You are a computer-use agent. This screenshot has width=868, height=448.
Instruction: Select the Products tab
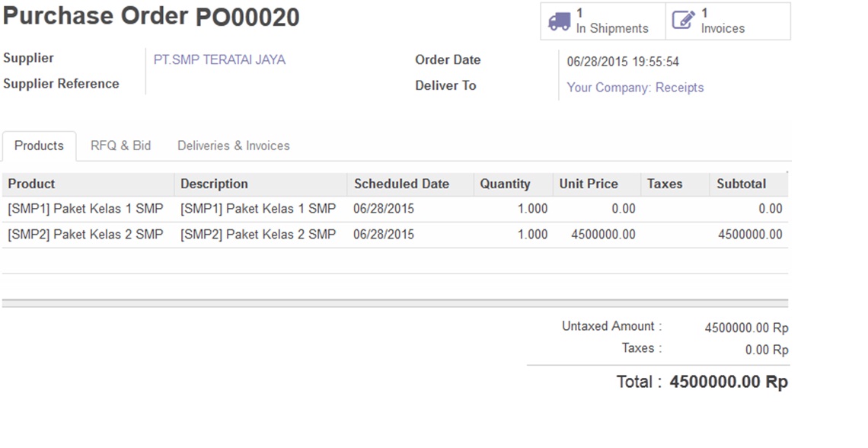tap(39, 146)
